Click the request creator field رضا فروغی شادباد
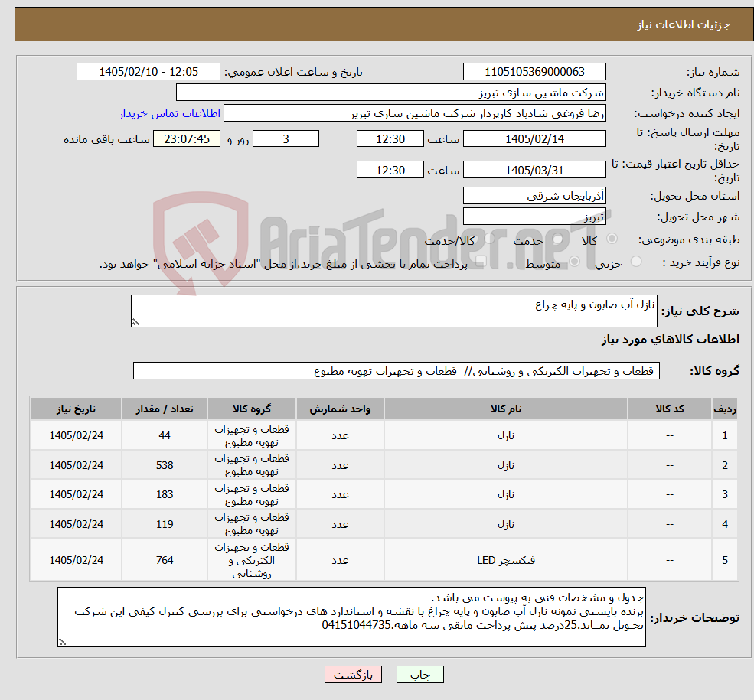The image size is (754, 700). (414, 113)
